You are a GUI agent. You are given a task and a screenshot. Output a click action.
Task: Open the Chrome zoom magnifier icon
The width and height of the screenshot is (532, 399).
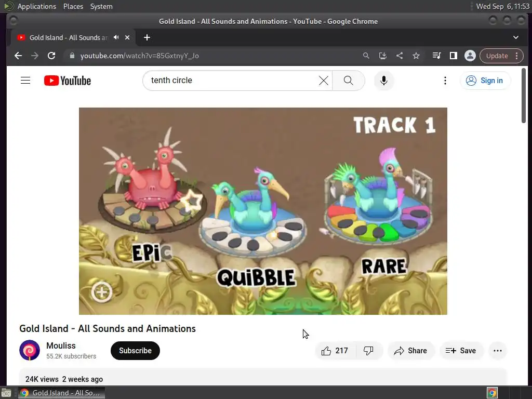click(366, 56)
